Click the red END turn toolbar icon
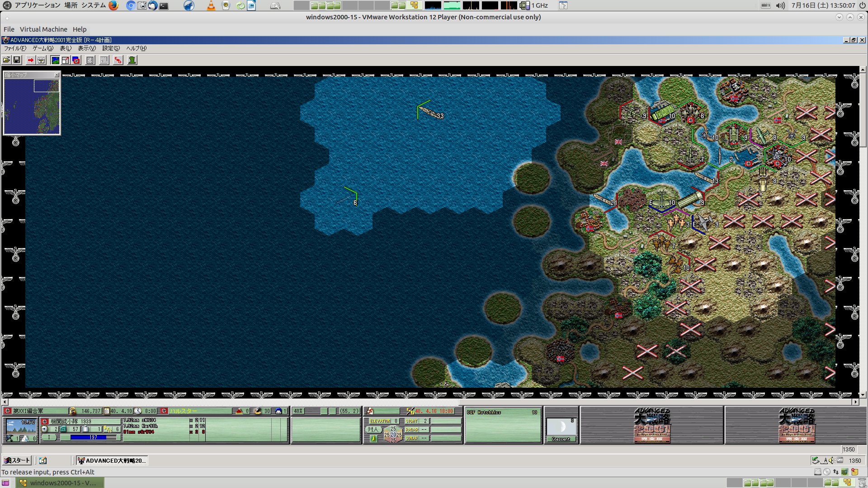The width and height of the screenshot is (868, 488). (118, 60)
